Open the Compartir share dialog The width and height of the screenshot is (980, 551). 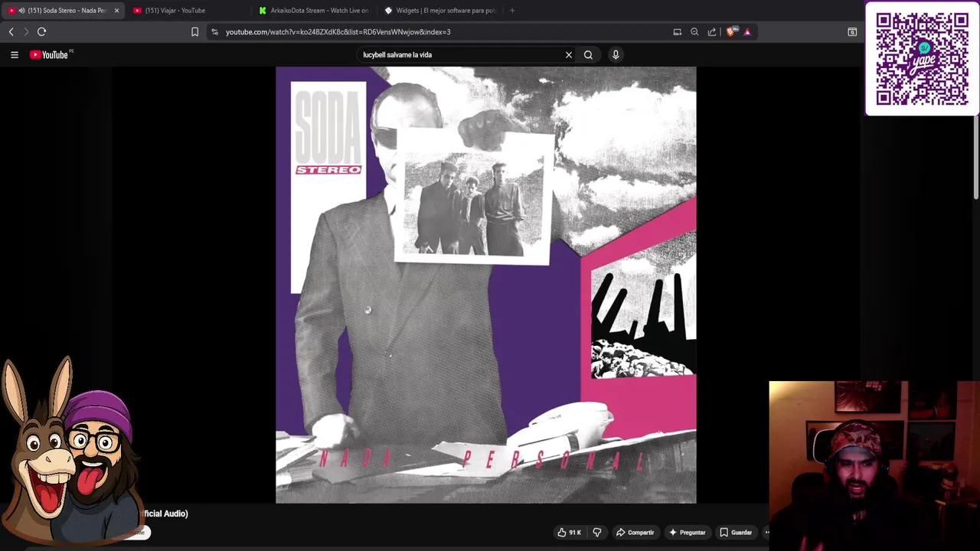coord(635,533)
